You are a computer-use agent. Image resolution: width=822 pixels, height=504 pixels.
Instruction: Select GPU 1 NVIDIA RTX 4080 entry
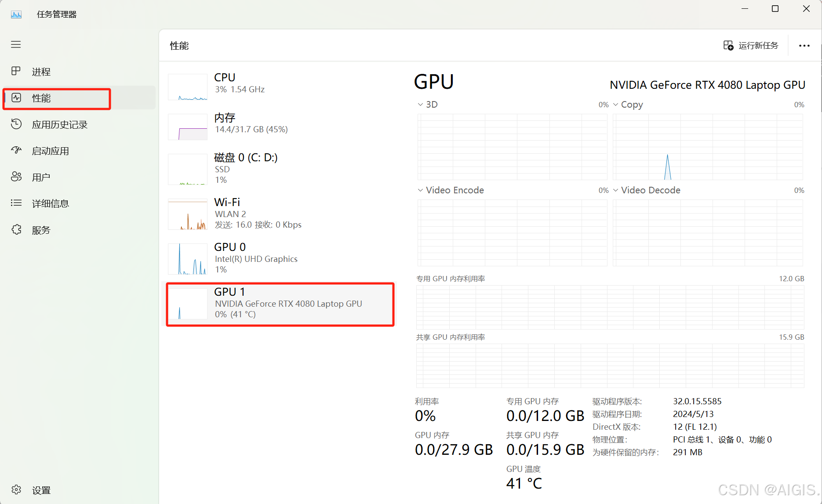(280, 304)
